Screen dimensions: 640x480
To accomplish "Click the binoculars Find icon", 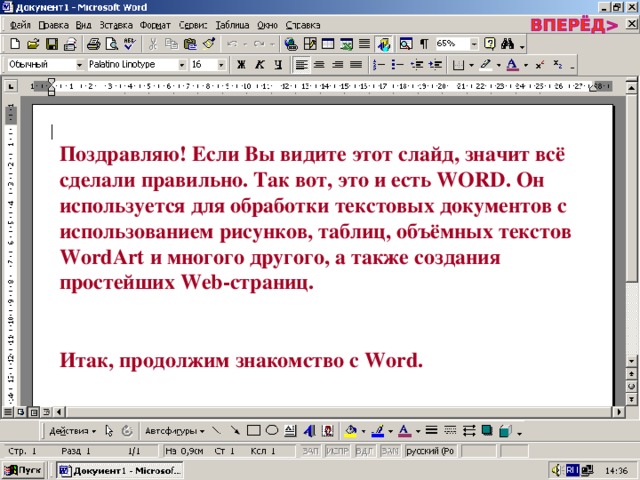I will [508, 44].
